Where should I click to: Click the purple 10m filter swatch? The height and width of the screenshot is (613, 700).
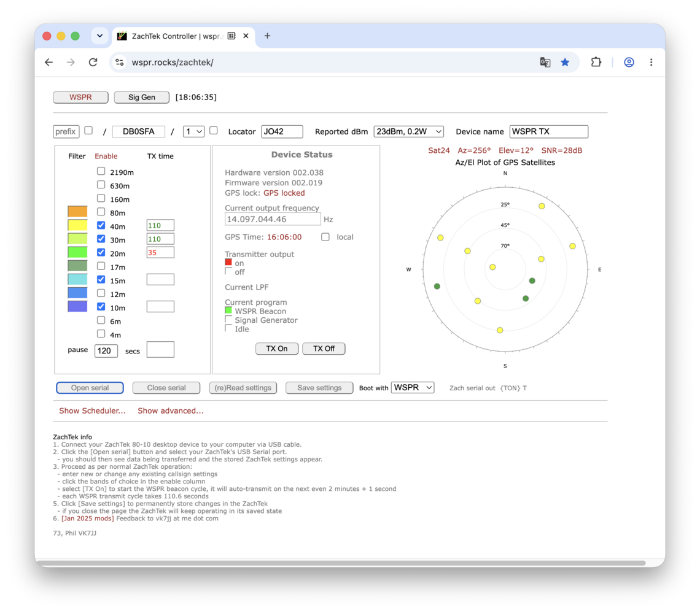tap(77, 307)
